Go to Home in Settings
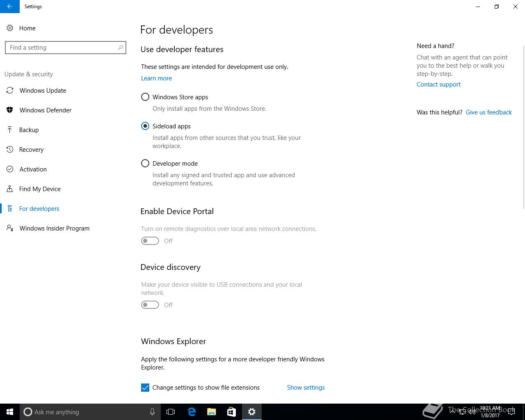 coord(27,28)
